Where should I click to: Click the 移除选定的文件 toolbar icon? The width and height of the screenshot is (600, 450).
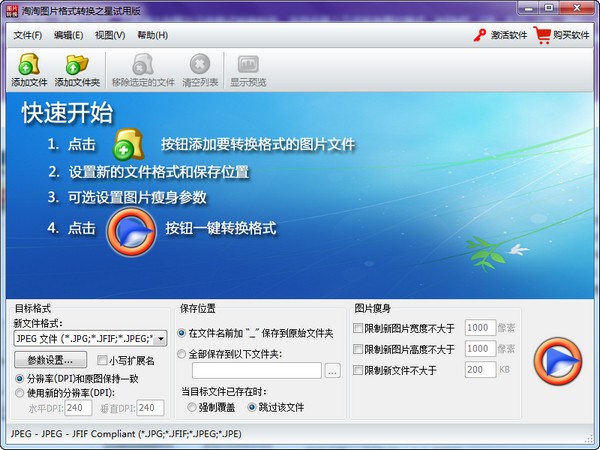143,64
